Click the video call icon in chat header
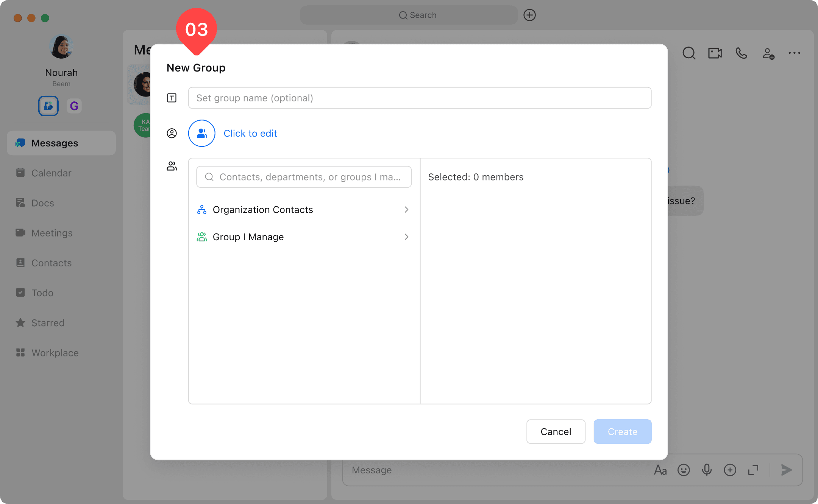Screen dimensions: 818x504 pyautogui.click(x=715, y=53)
